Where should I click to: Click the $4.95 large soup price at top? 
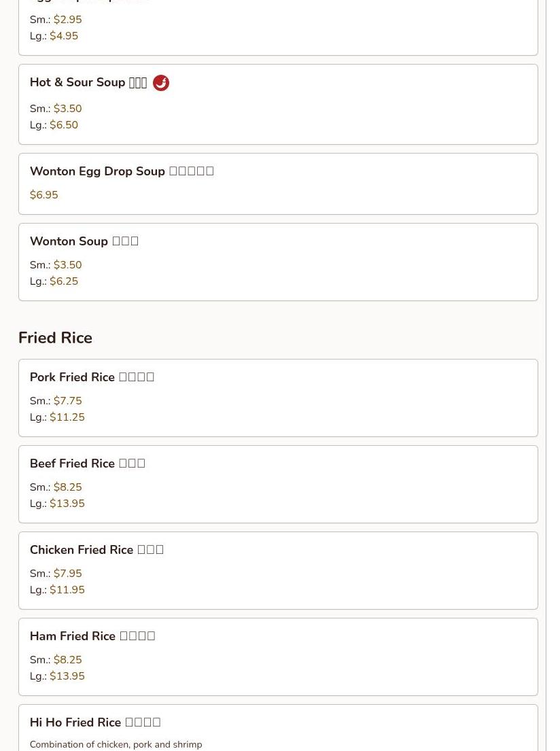pyautogui.click(x=64, y=36)
